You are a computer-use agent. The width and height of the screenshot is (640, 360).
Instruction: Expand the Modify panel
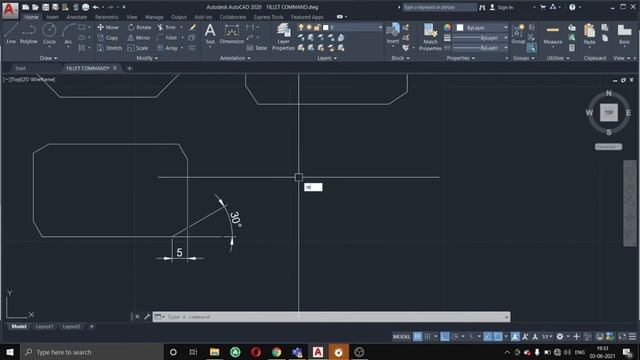pyautogui.click(x=147, y=58)
